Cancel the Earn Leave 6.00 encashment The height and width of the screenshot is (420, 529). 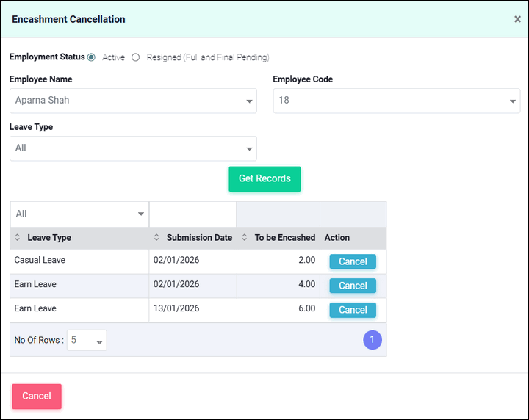[x=353, y=310]
